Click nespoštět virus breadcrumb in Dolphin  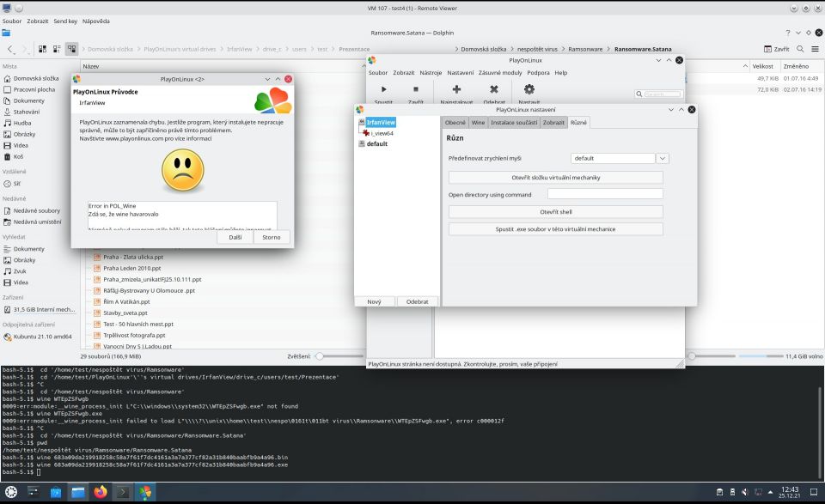coord(537,49)
